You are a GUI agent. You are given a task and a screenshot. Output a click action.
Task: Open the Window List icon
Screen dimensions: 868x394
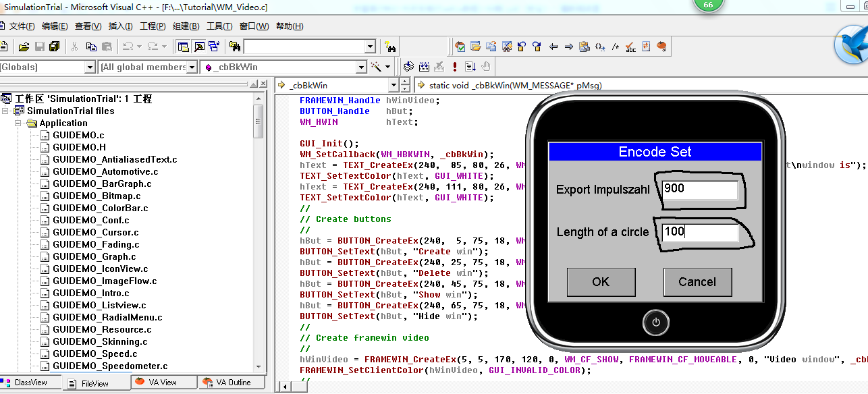click(x=214, y=47)
